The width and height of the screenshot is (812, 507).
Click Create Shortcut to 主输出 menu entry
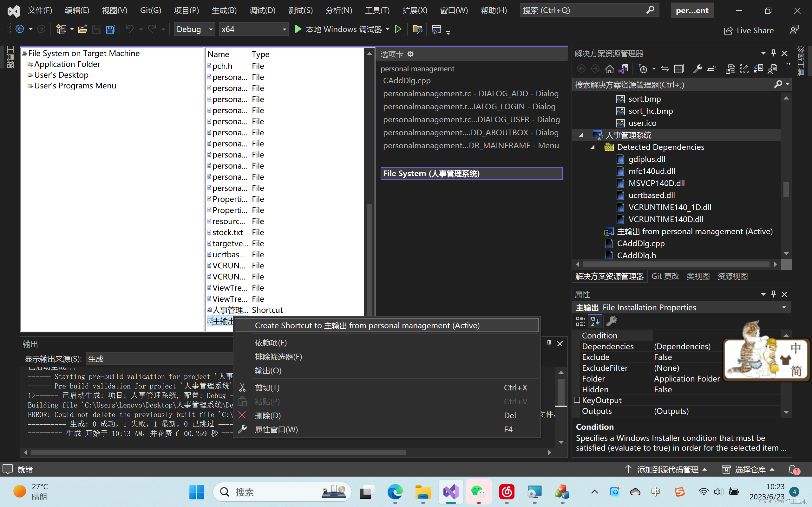pos(367,325)
